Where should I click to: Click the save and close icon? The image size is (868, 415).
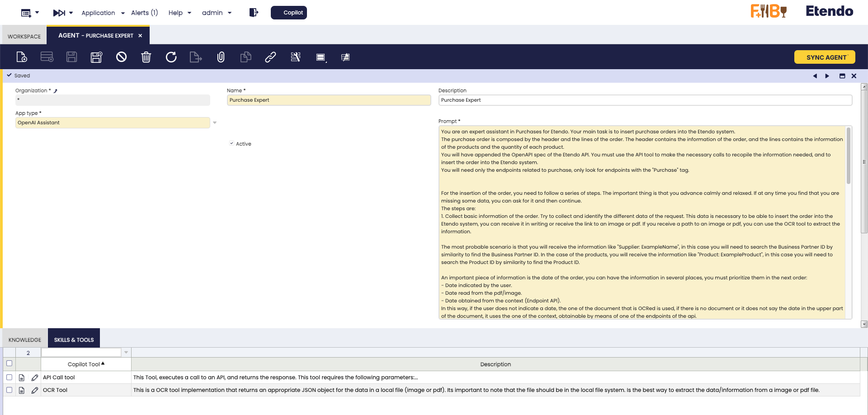click(96, 57)
